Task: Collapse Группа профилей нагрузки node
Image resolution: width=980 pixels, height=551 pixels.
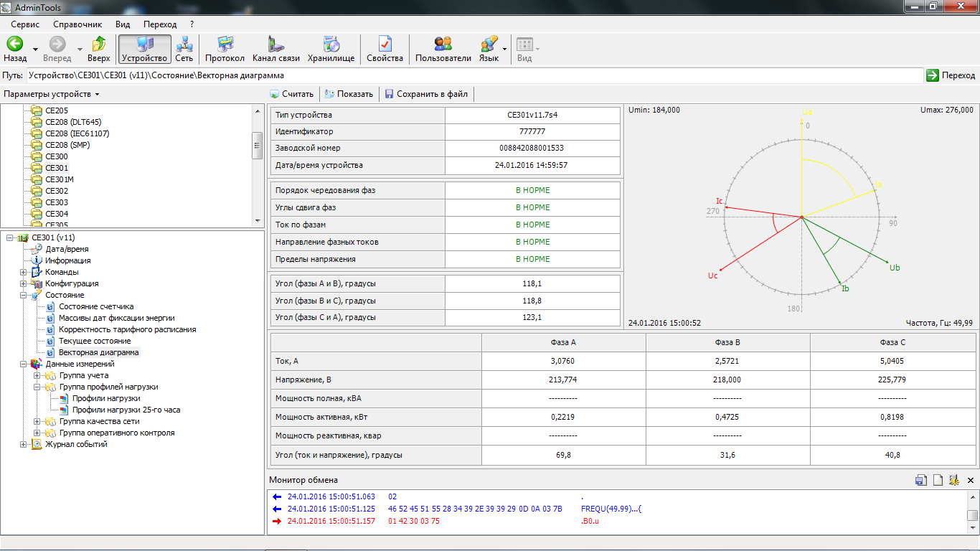Action: pyautogui.click(x=37, y=387)
